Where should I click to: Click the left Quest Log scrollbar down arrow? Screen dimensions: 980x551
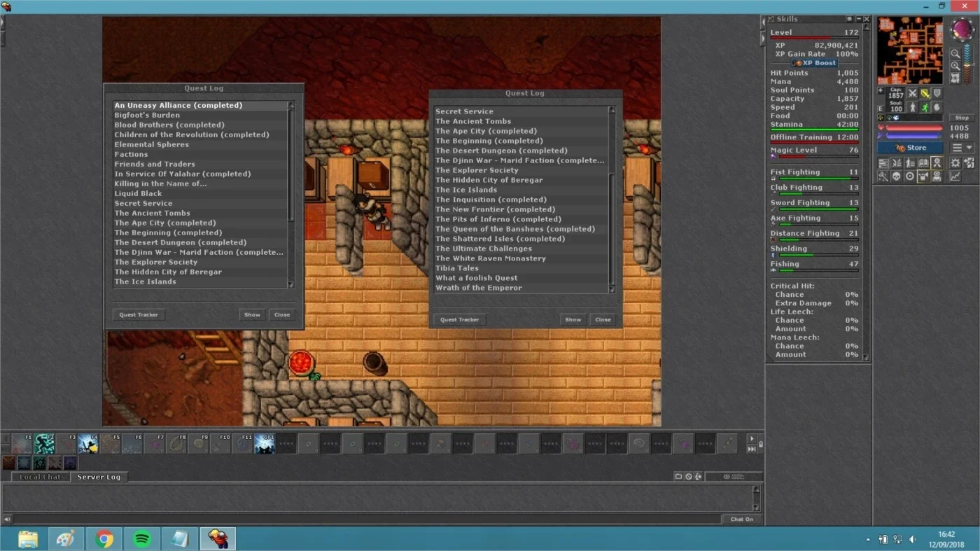(291, 284)
